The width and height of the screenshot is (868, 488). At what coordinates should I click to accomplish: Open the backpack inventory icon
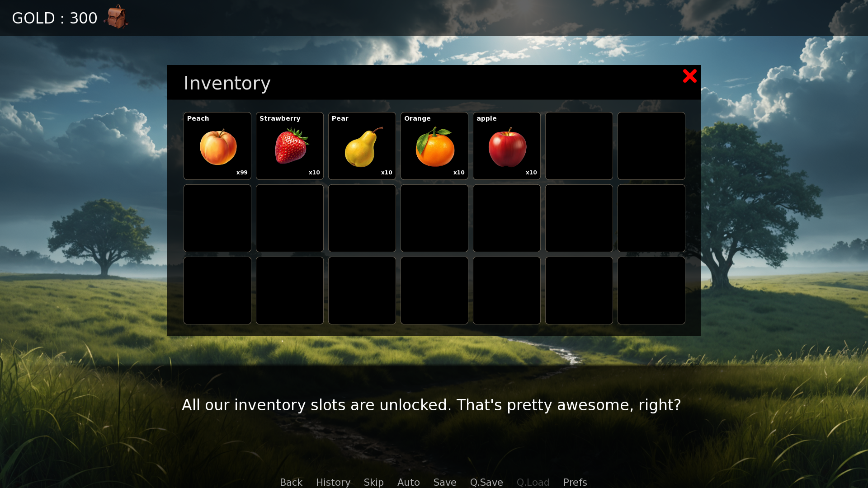click(x=116, y=17)
